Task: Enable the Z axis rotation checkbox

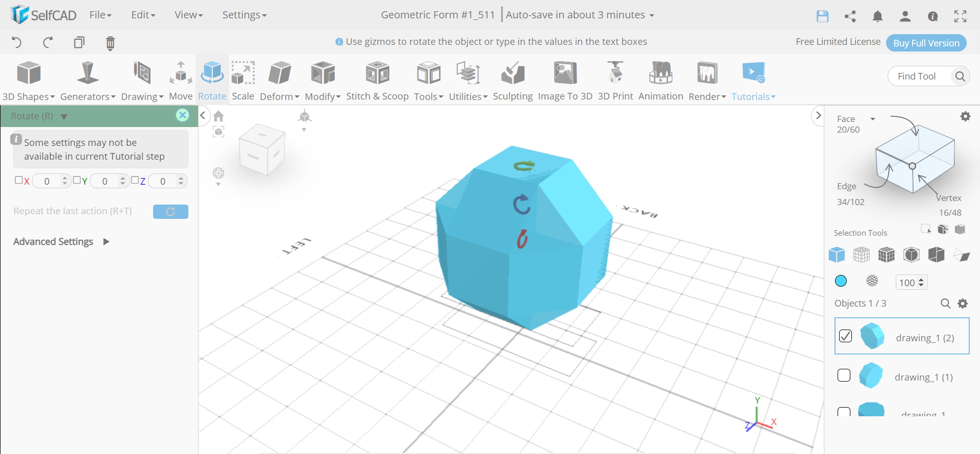Action: point(135,180)
